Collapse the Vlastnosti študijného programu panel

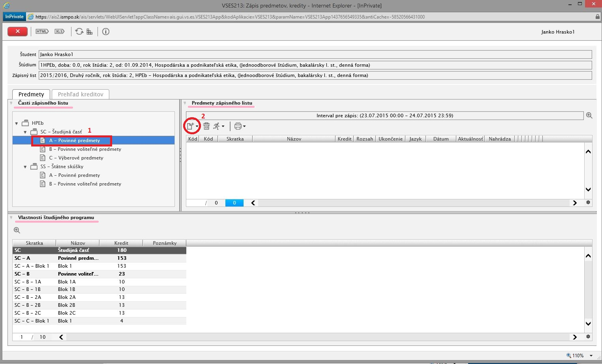(x=11, y=218)
